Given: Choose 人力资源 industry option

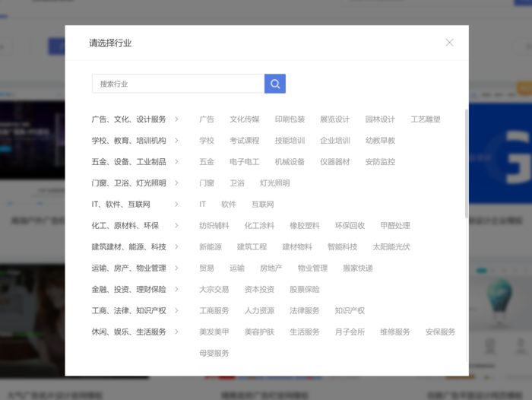Looking at the screenshot, I should coord(259,310).
